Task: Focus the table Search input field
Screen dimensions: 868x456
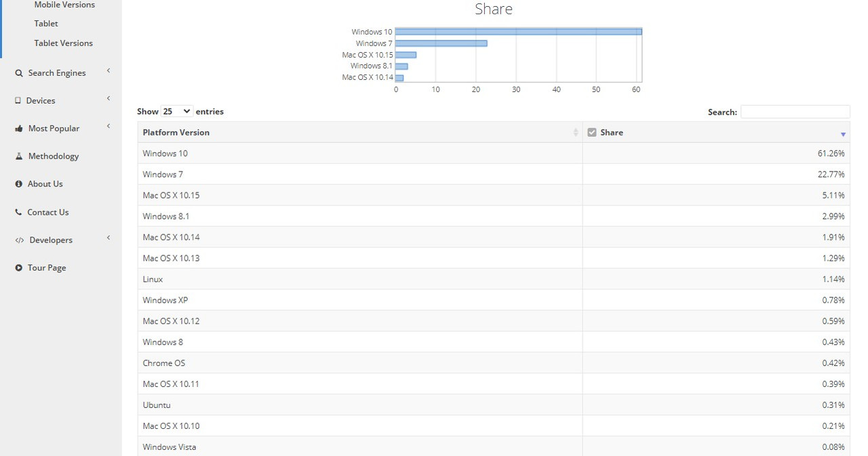Action: [795, 112]
